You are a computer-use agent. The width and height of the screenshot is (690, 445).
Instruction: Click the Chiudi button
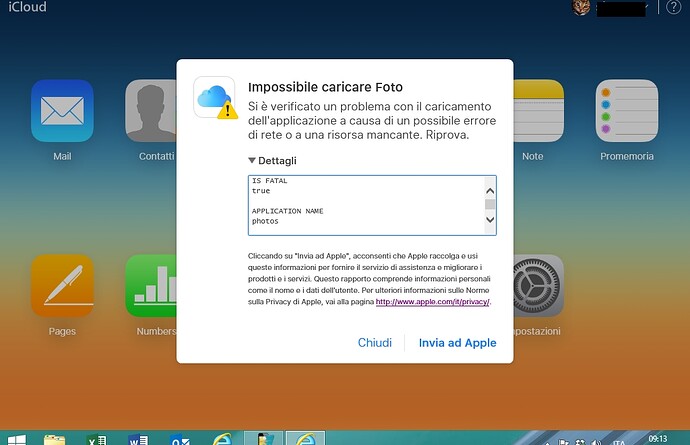[374, 342]
